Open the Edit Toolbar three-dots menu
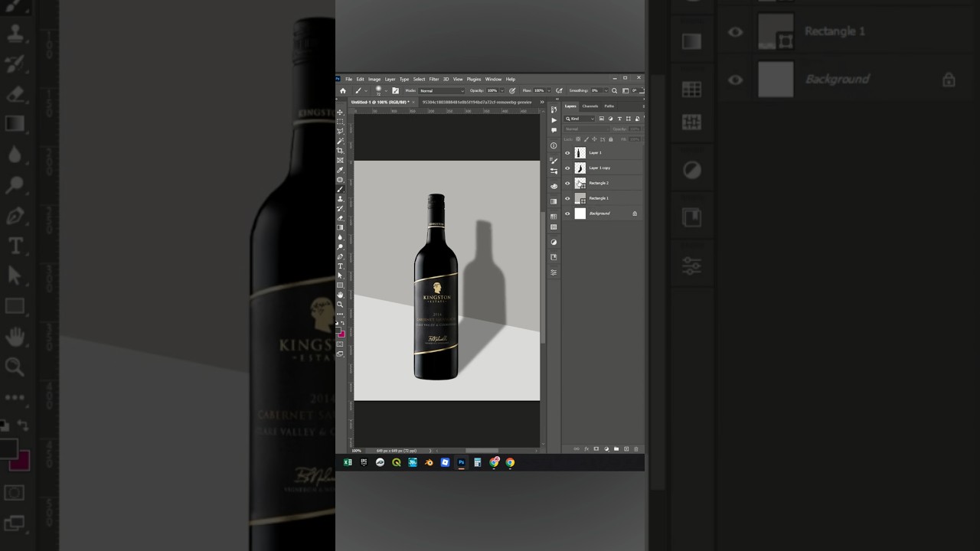 click(x=341, y=312)
